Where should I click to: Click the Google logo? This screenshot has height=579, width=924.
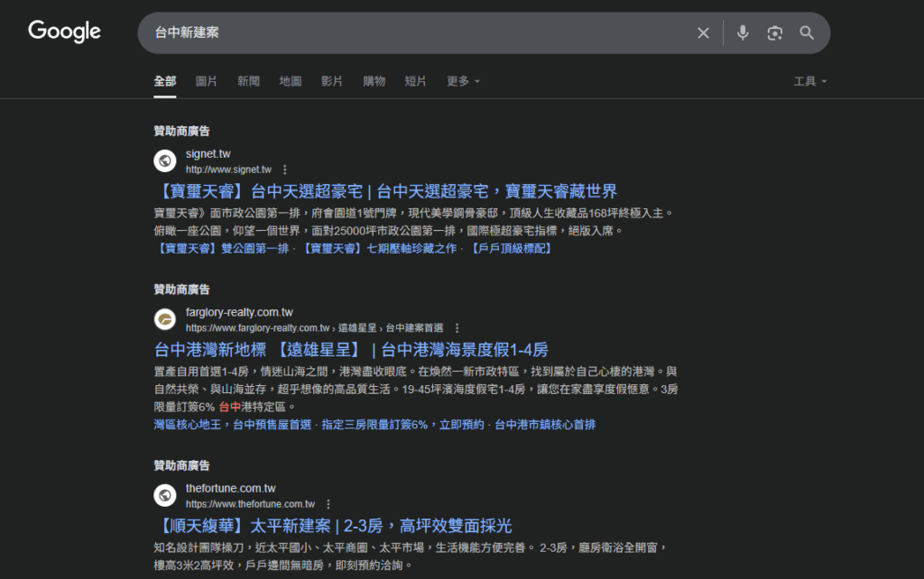pos(64,32)
